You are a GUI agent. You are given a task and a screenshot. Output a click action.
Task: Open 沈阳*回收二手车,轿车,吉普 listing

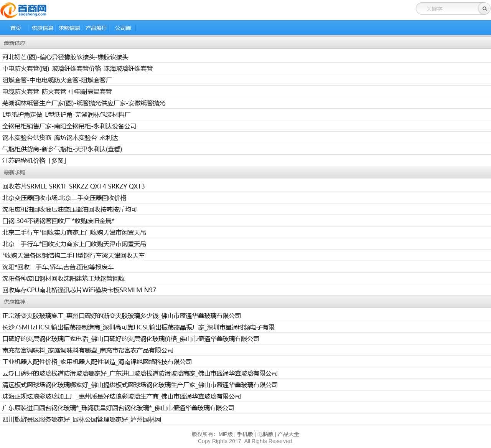tap(58, 267)
